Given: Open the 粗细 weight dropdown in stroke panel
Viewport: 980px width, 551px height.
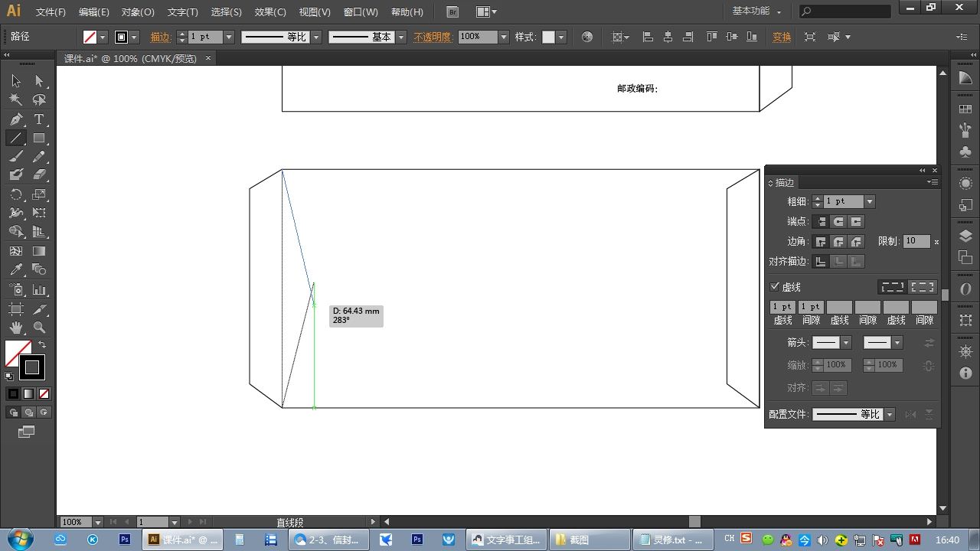Looking at the screenshot, I should pyautogui.click(x=869, y=201).
